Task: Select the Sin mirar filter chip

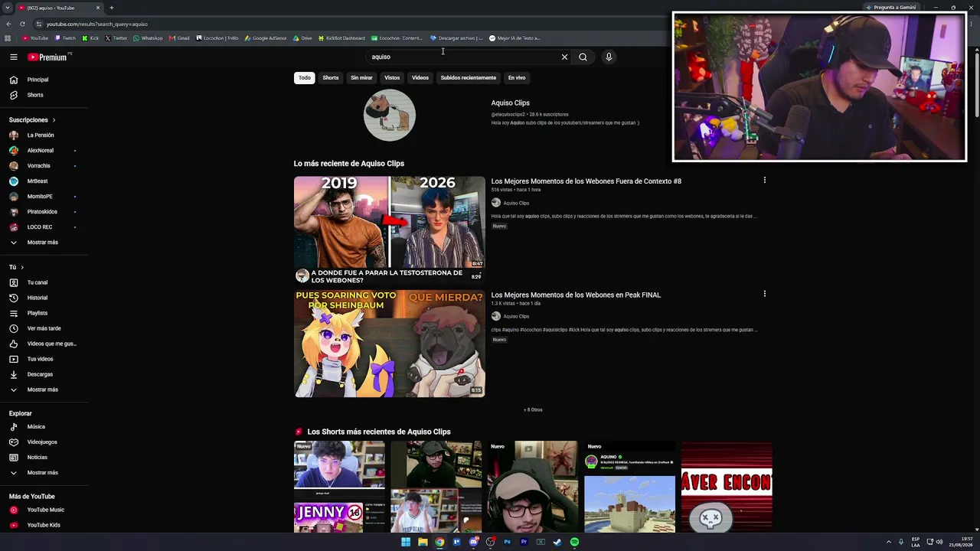Action: (361, 77)
